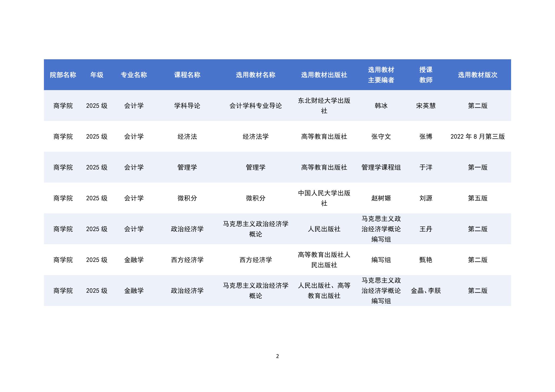Click the author cell 管理学课程组
555x392 pixels.
click(x=381, y=168)
